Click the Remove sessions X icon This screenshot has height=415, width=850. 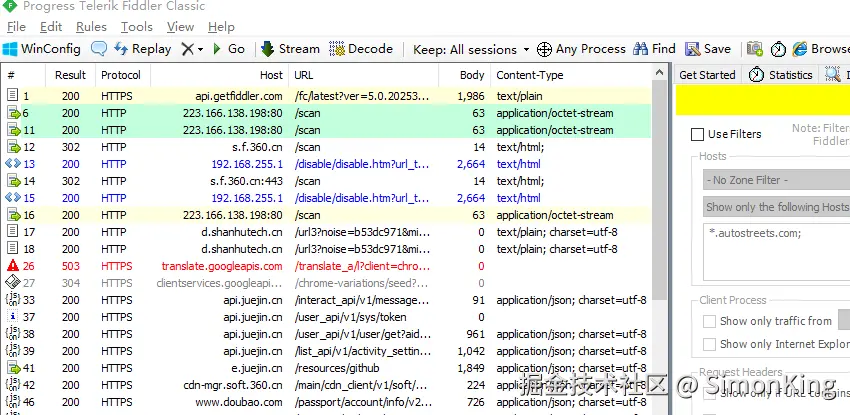pyautogui.click(x=188, y=49)
